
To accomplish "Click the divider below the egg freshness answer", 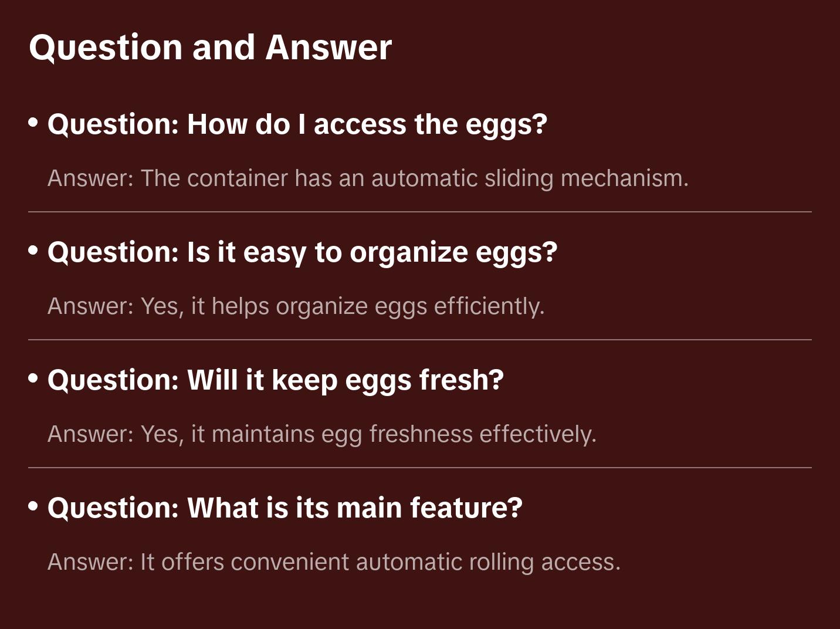I will (420, 468).
